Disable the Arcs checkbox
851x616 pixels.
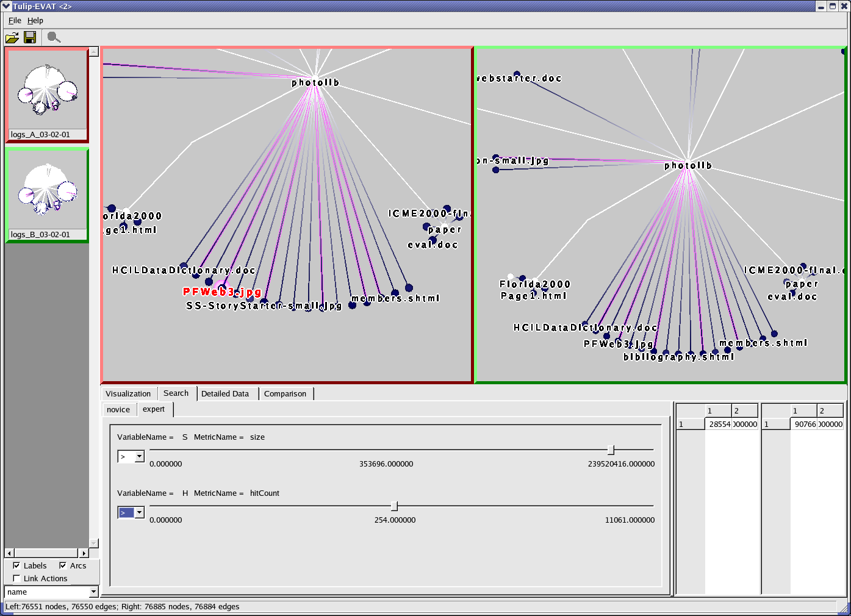[x=63, y=565]
